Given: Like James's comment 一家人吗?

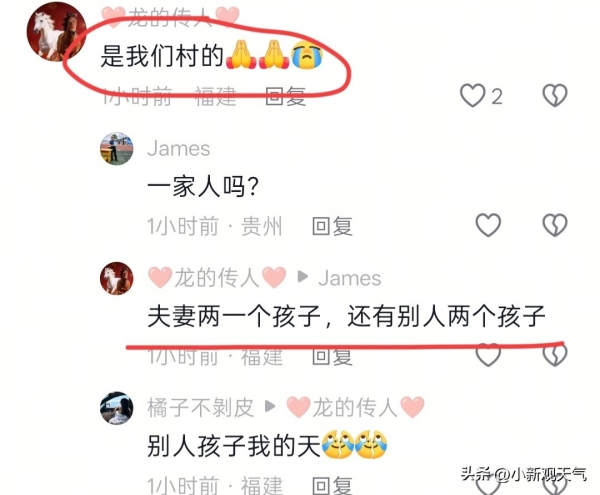Looking at the screenshot, I should point(488,225).
